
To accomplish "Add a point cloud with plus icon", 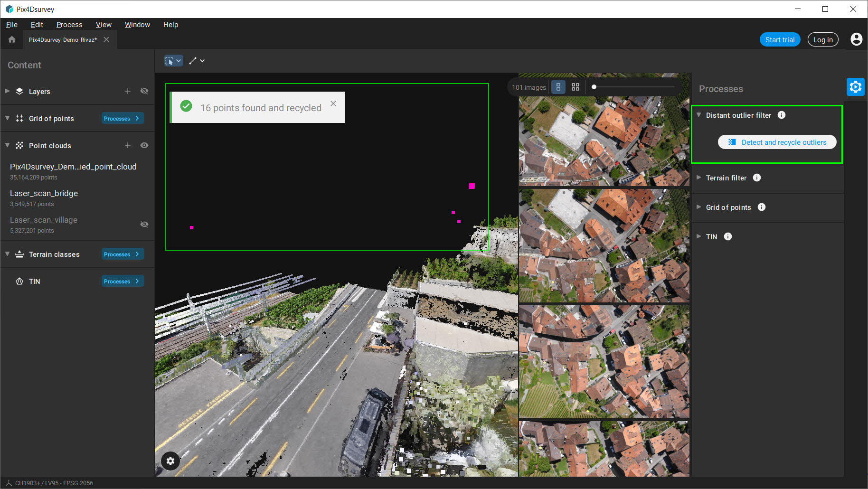I will 128,145.
